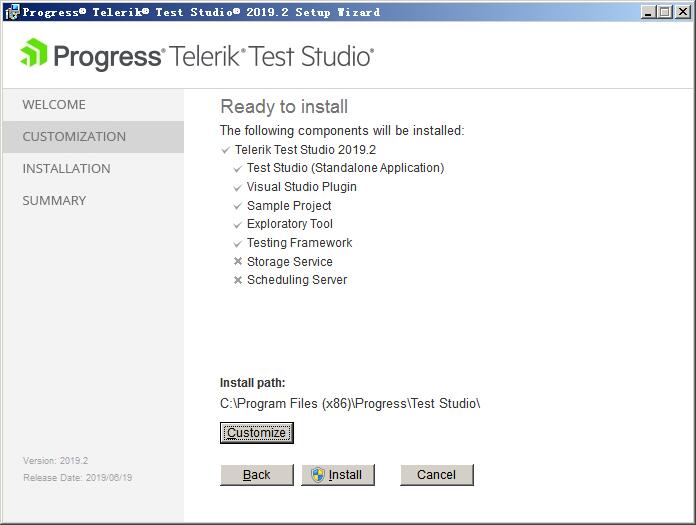This screenshot has width=696, height=525.
Task: Click checkmark beside Test Studio (Standalone Application)
Action: (237, 169)
